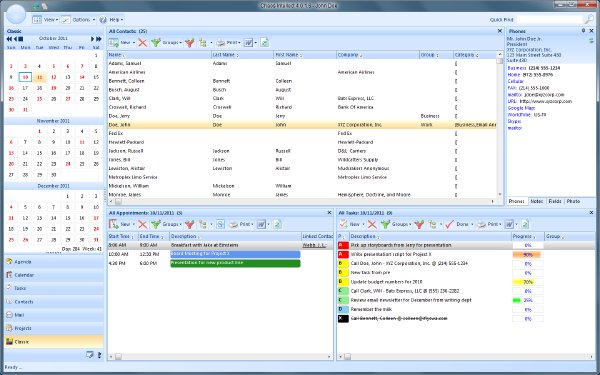The width and height of the screenshot is (600, 375).
Task: Switch to the Fields tab
Action: [554, 201]
